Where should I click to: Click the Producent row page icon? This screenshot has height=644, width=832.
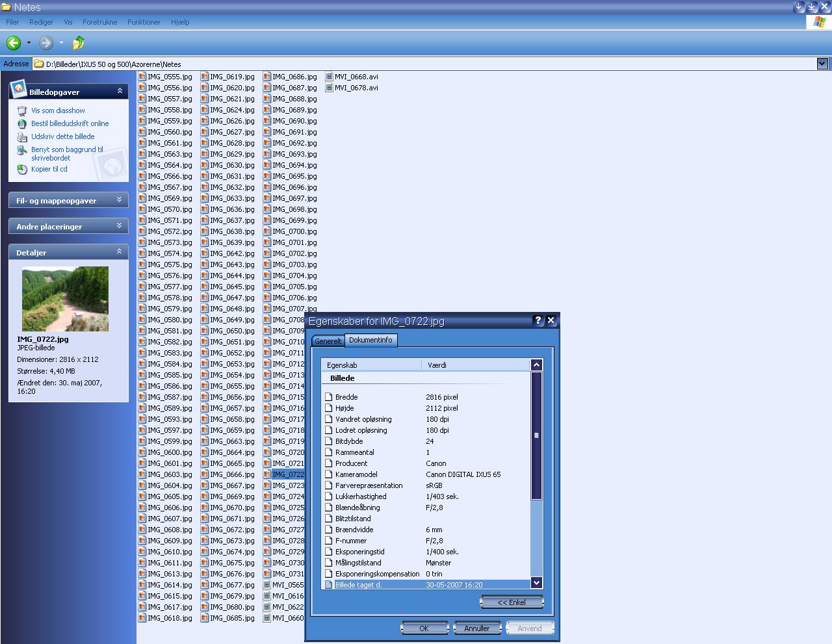(x=328, y=463)
